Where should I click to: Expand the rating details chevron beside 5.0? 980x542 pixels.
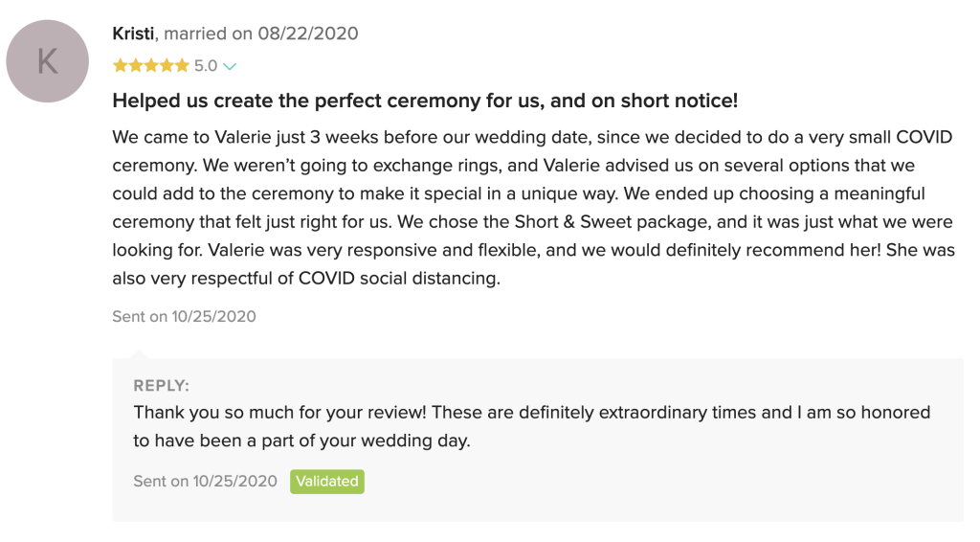click(230, 67)
